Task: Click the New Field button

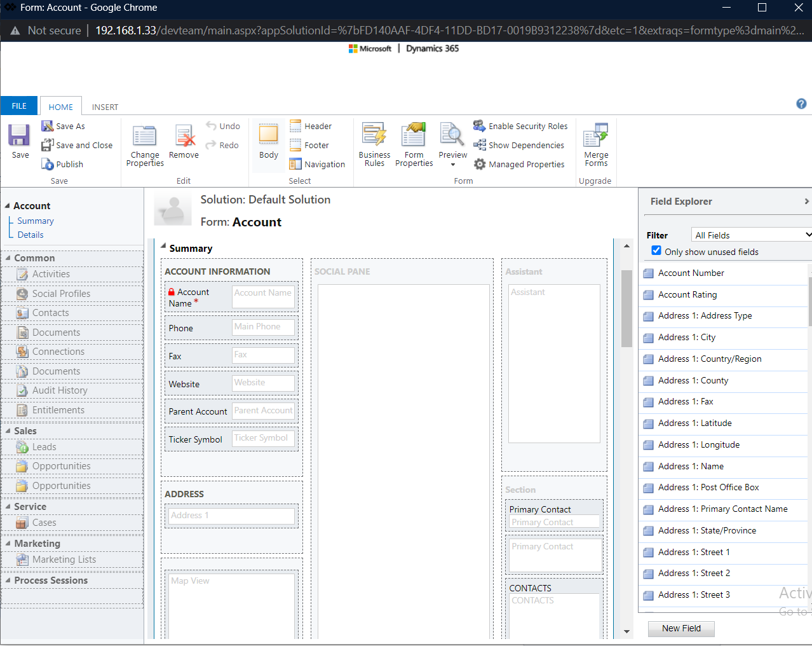Action: tap(681, 628)
